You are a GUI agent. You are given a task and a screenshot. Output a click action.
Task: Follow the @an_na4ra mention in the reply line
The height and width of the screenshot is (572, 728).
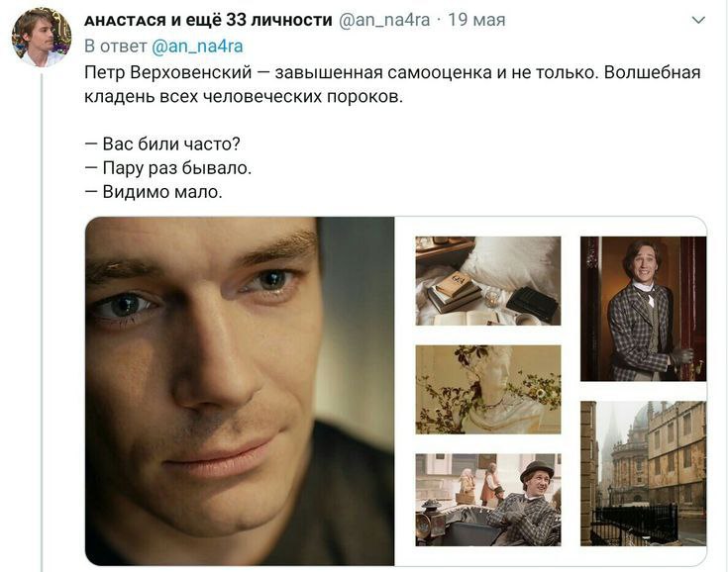coord(197,46)
